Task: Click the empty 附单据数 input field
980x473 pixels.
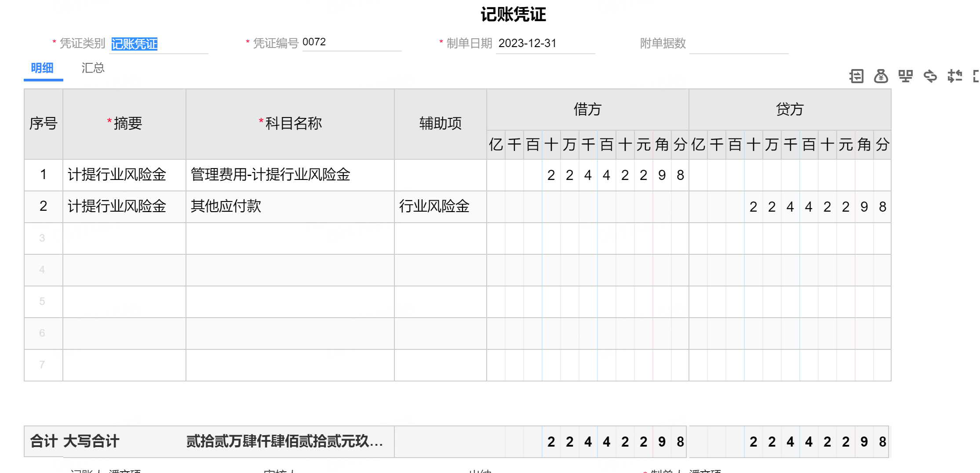Action: pyautogui.click(x=738, y=44)
